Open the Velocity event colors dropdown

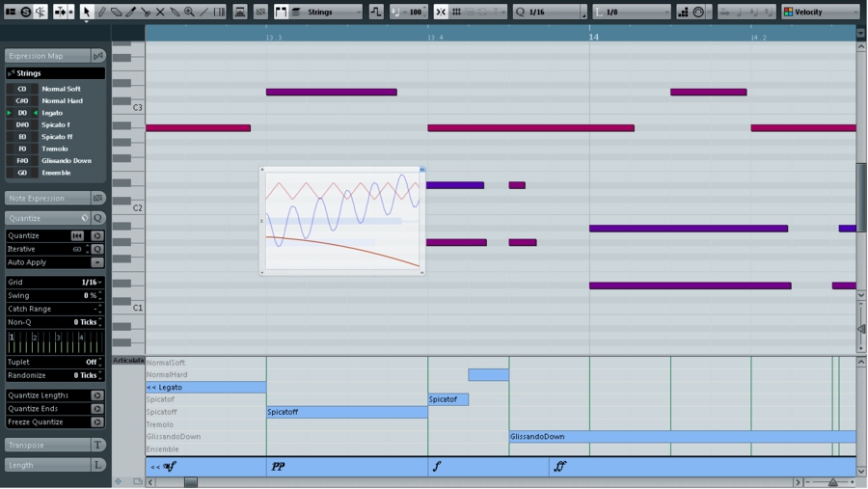click(x=820, y=12)
